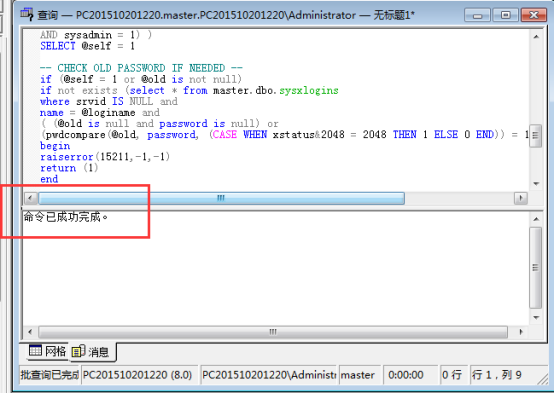Click editor horizontal scrollbar left arrow
The image size is (554, 394).
(x=30, y=198)
